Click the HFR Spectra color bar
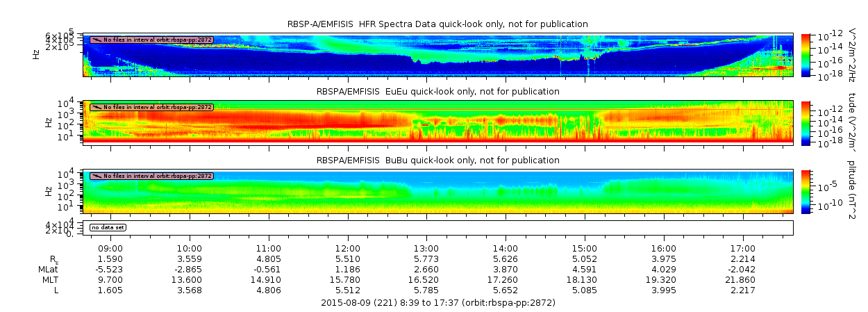 pyautogui.click(x=806, y=54)
